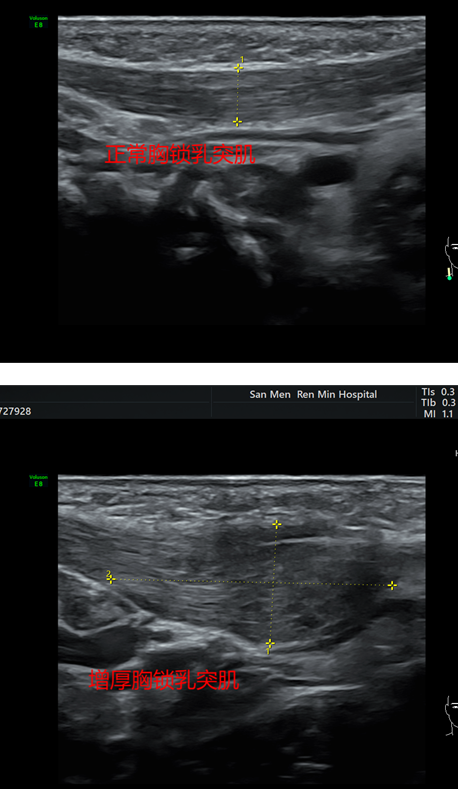The height and width of the screenshot is (789, 458).
Task: Click the head body-marker icon beside the bottom scan
Action: [451, 715]
